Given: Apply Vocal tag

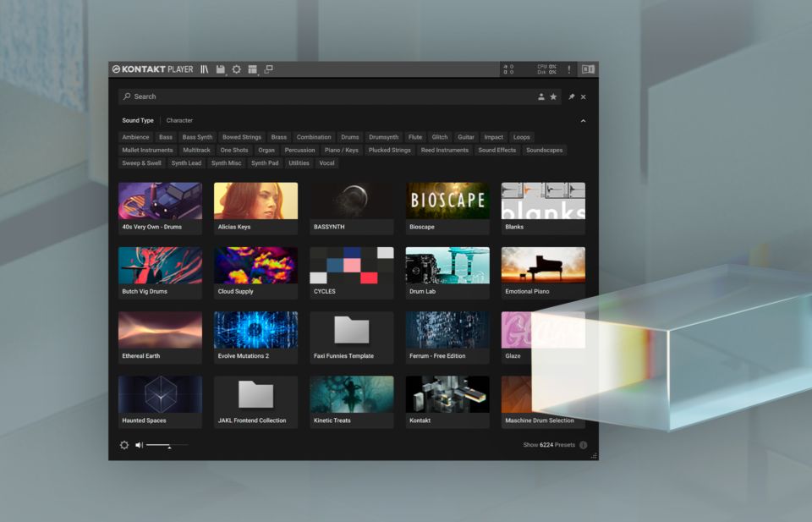Looking at the screenshot, I should click(x=326, y=163).
